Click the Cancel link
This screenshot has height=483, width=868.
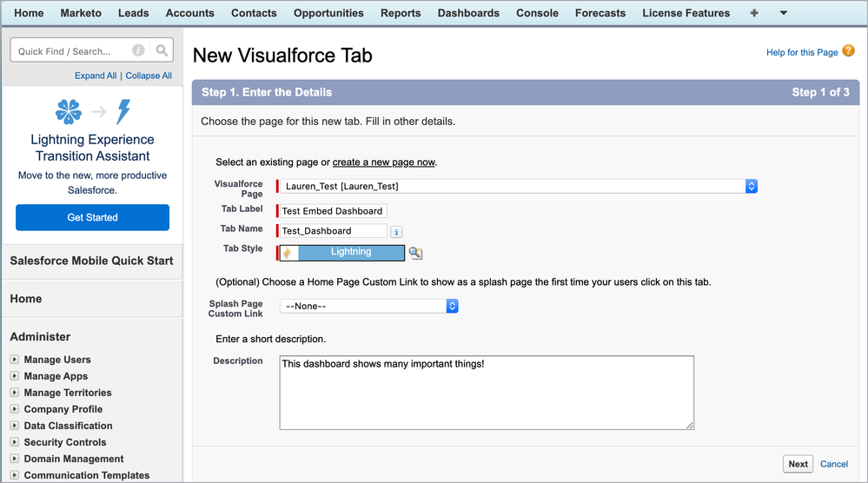pyautogui.click(x=833, y=464)
